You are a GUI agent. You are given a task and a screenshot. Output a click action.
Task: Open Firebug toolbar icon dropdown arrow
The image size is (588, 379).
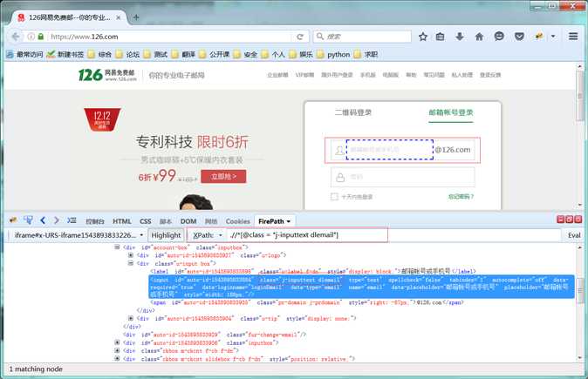click(x=553, y=37)
